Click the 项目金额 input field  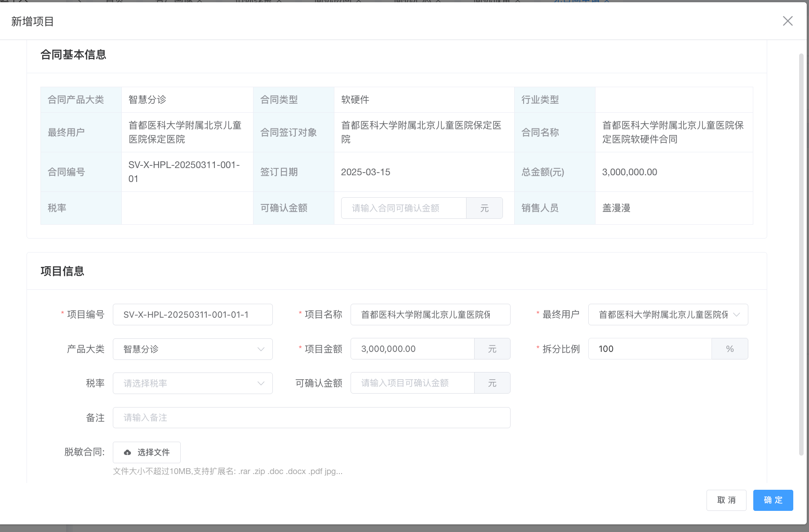(x=412, y=349)
